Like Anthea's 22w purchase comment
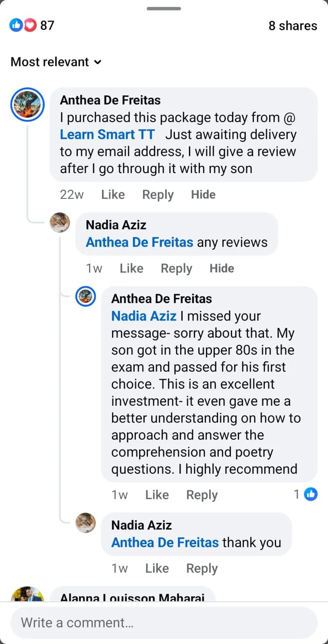Viewport: 328px width, 644px height. point(113,195)
